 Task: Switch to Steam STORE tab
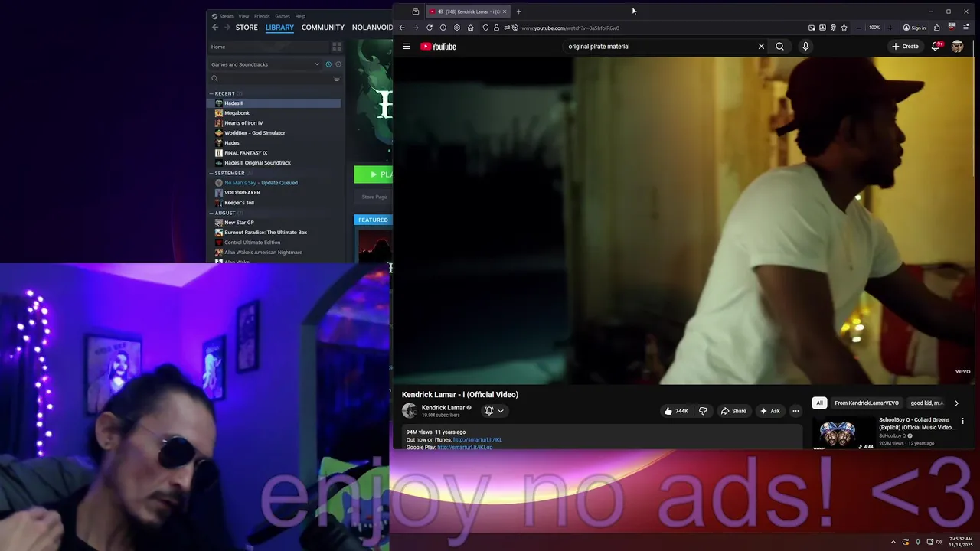point(247,28)
